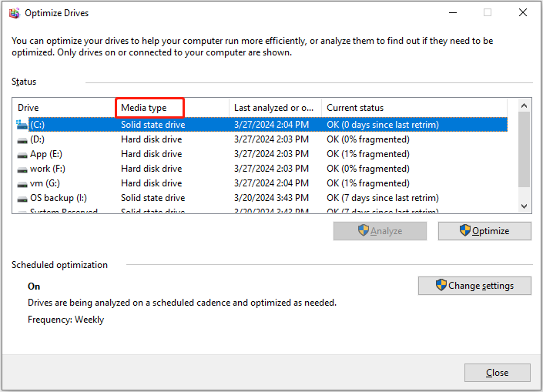The image size is (543, 392).
Task: Select the (D:) drive row
Action: pyautogui.click(x=261, y=139)
